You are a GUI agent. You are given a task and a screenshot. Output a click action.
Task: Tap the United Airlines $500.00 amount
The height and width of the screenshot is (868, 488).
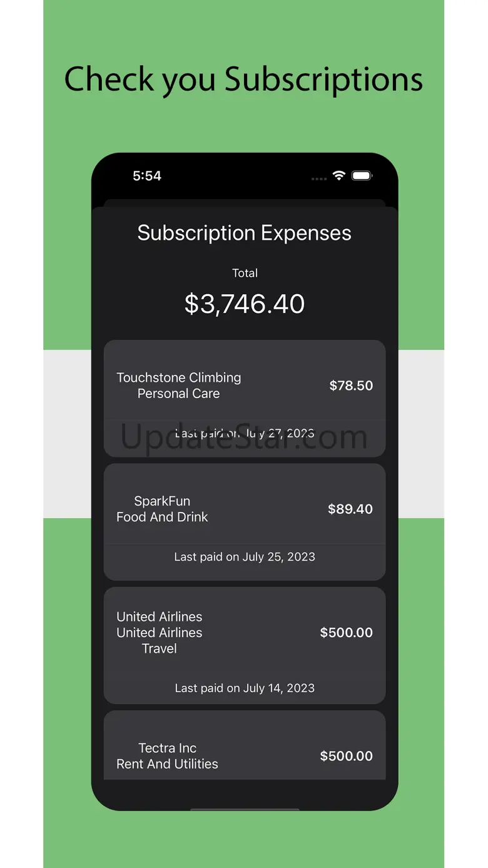point(346,633)
